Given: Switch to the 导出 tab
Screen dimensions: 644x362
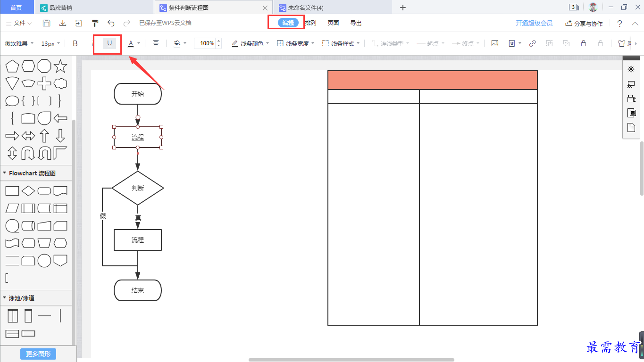Looking at the screenshot, I should click(356, 23).
